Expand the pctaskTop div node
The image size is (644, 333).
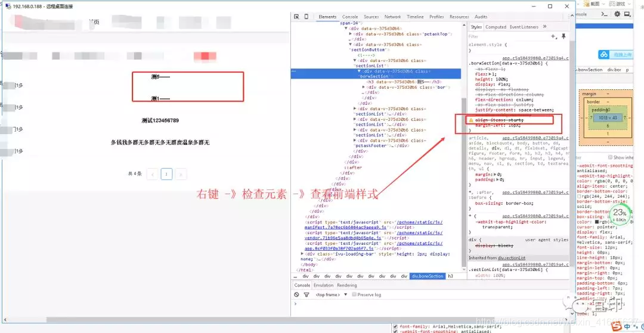[x=351, y=34]
